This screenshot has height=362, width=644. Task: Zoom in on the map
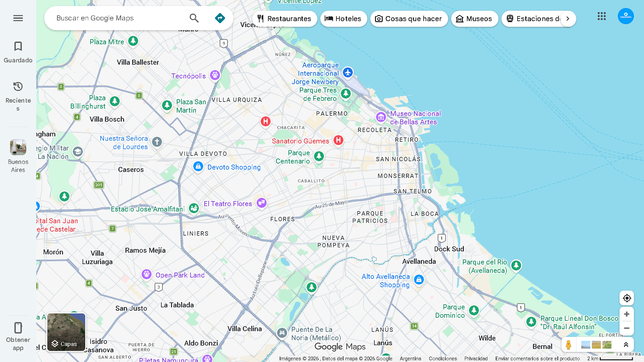[x=627, y=314]
